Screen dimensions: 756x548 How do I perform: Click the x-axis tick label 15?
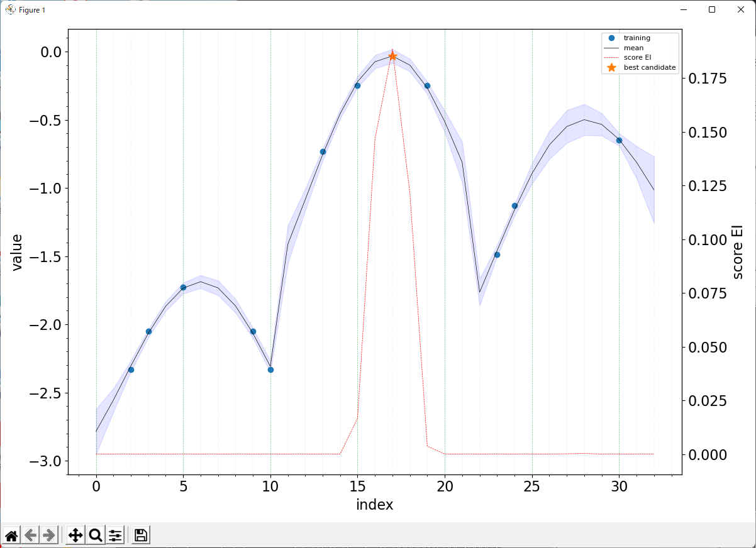357,486
